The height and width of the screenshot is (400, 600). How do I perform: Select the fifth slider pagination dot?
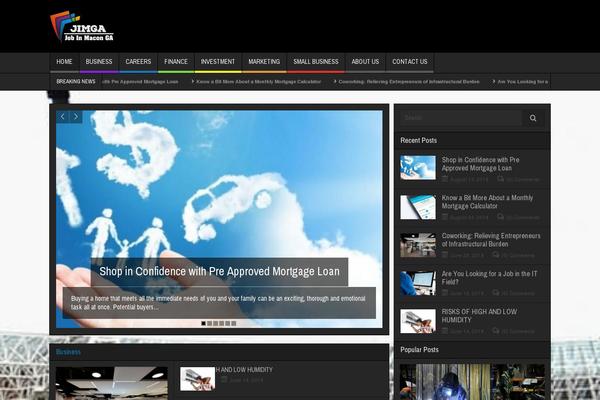228,323
